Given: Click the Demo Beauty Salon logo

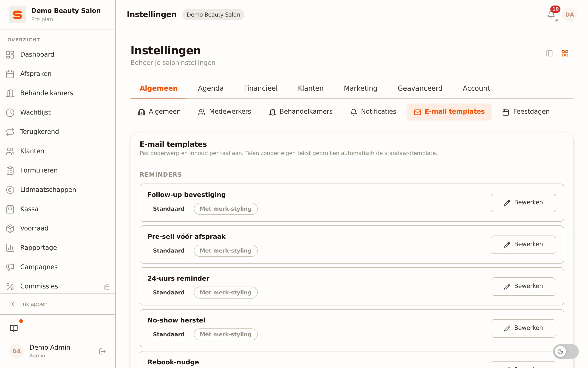Looking at the screenshot, I should click(x=17, y=14).
